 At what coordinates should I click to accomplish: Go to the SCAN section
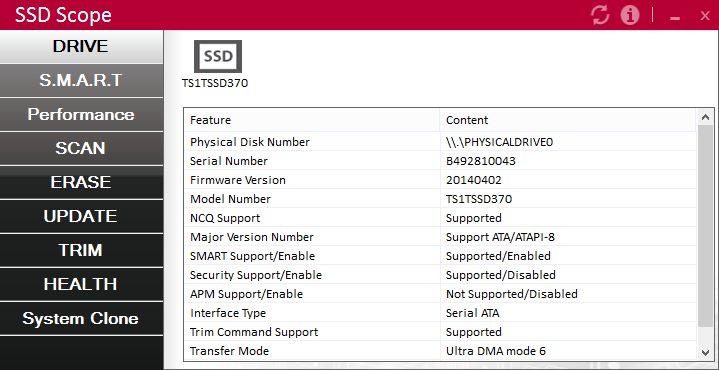pos(81,149)
